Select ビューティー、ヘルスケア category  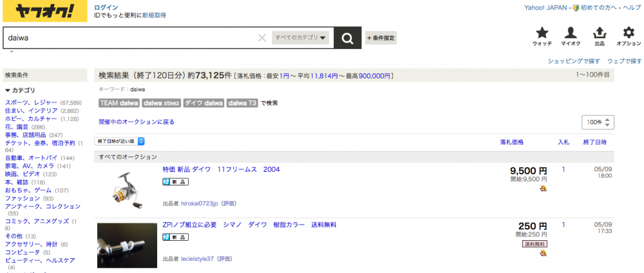pyautogui.click(x=40, y=260)
